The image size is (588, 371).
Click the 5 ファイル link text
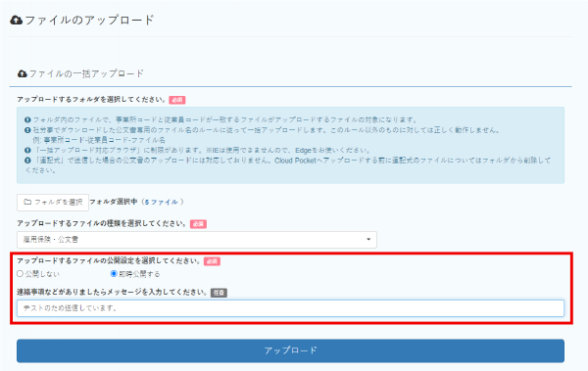tap(162, 202)
